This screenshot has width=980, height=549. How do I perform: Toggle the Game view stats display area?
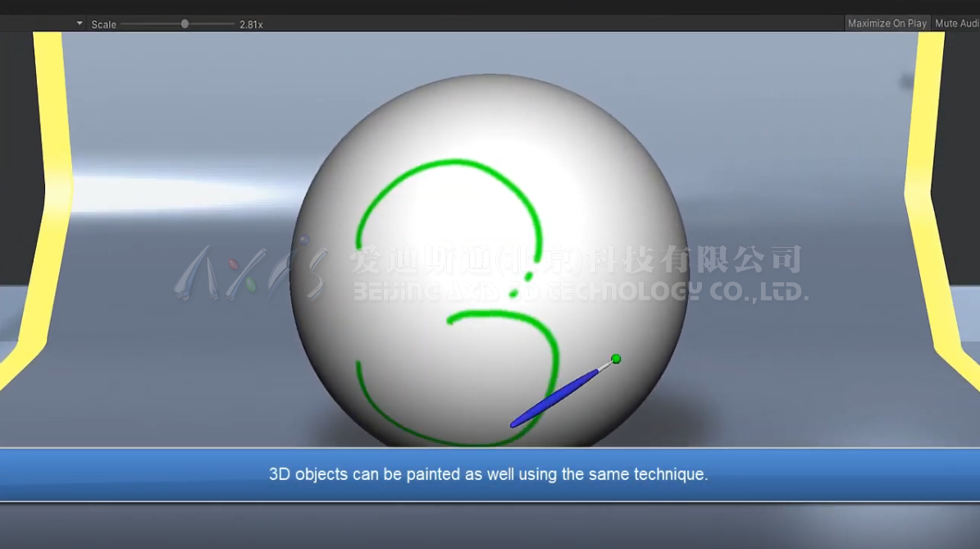[x=976, y=23]
